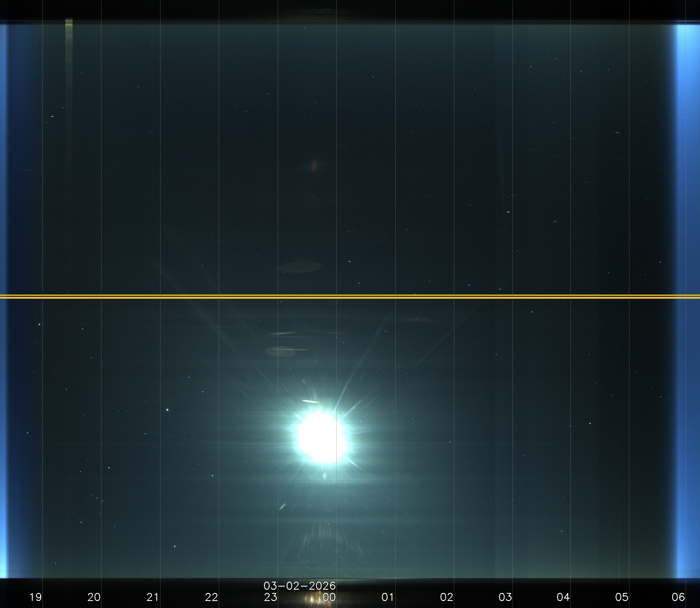Click the short bright streak just above the moon
Viewport: 700px width, 608px height.
point(311,402)
